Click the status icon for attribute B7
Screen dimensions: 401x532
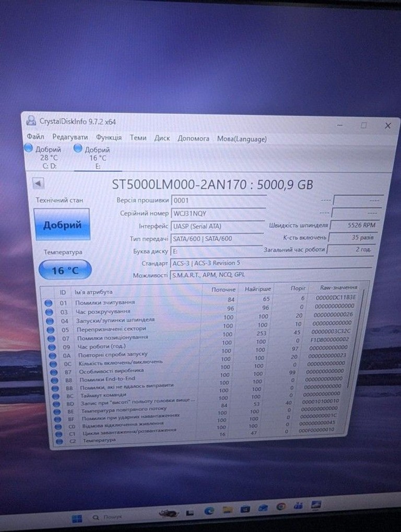click(x=54, y=372)
